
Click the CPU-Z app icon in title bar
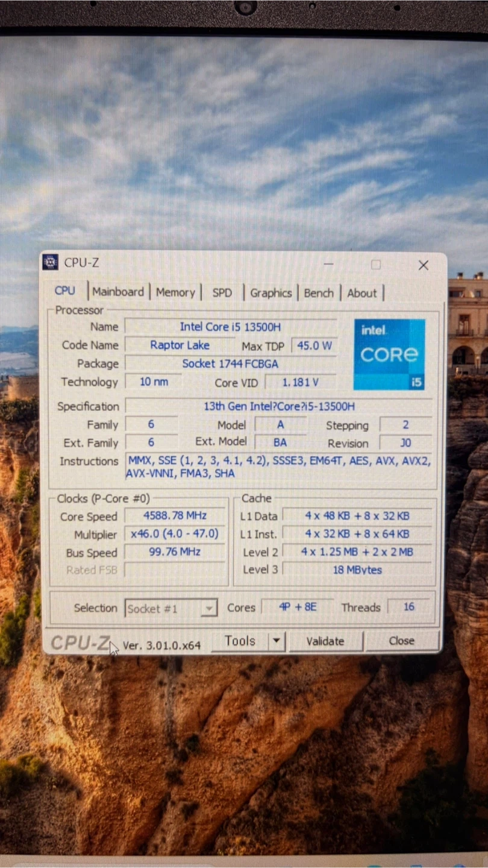pos(51,262)
